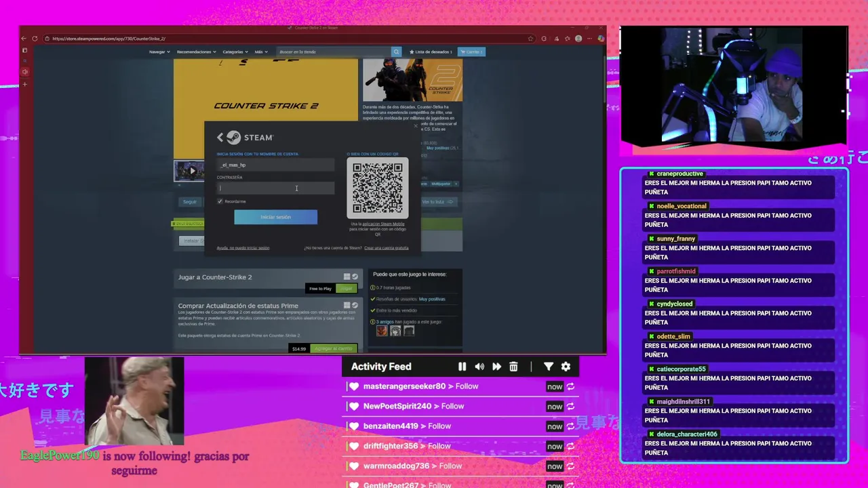This screenshot has height=488, width=868.
Task: Click the sidebar plus icon
Action: click(25, 84)
